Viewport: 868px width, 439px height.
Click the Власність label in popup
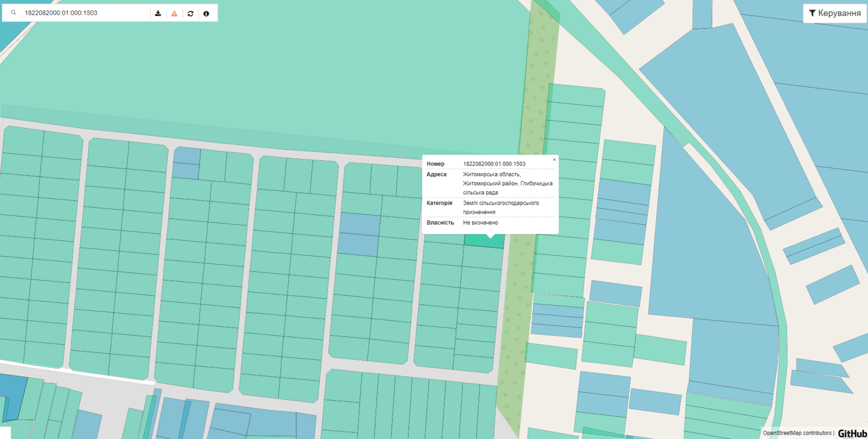pos(440,223)
